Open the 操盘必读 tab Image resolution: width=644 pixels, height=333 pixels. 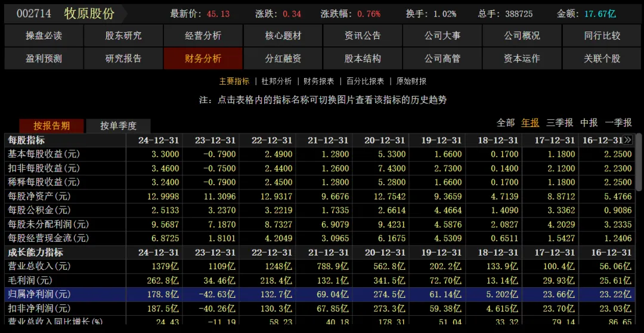point(44,36)
